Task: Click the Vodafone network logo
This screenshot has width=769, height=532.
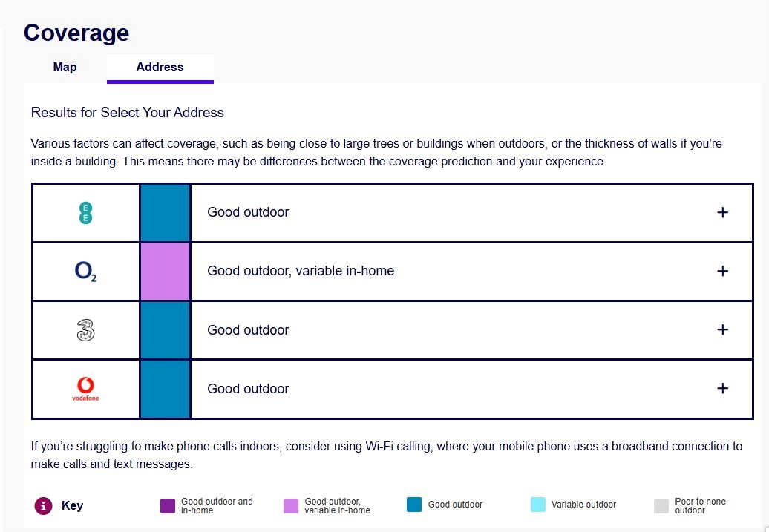Action: [x=86, y=389]
